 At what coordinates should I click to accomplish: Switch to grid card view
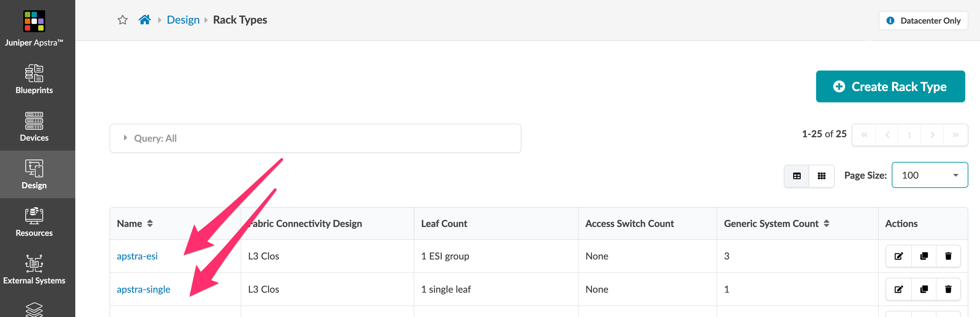[821, 176]
